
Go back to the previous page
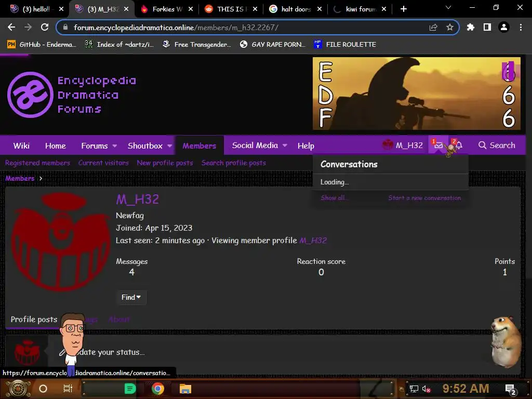[x=11, y=27]
